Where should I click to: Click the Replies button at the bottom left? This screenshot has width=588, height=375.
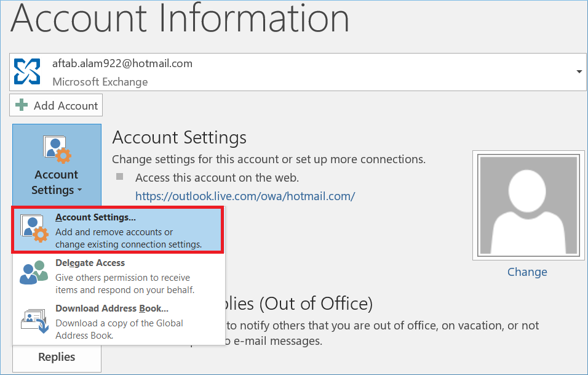pos(57,357)
